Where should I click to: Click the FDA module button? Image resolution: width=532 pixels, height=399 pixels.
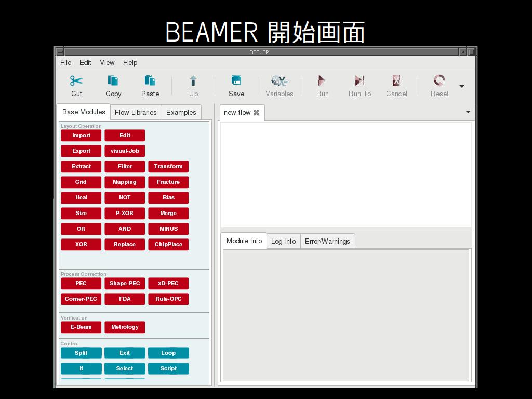click(125, 299)
